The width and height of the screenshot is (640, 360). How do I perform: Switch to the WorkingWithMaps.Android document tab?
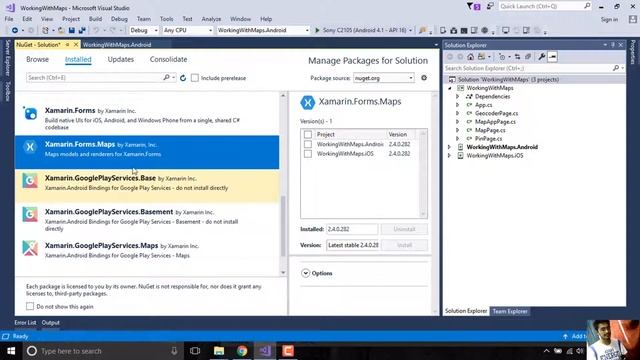tap(117, 44)
